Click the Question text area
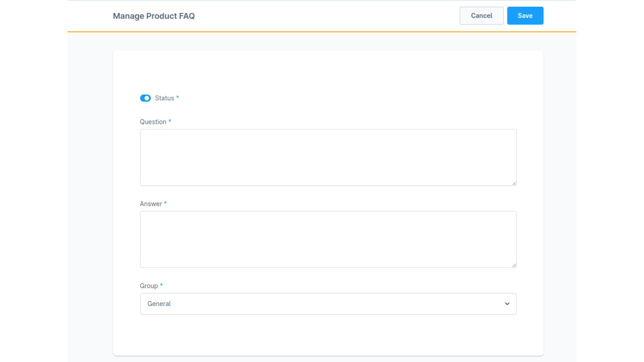The image size is (644, 362). coord(328,157)
